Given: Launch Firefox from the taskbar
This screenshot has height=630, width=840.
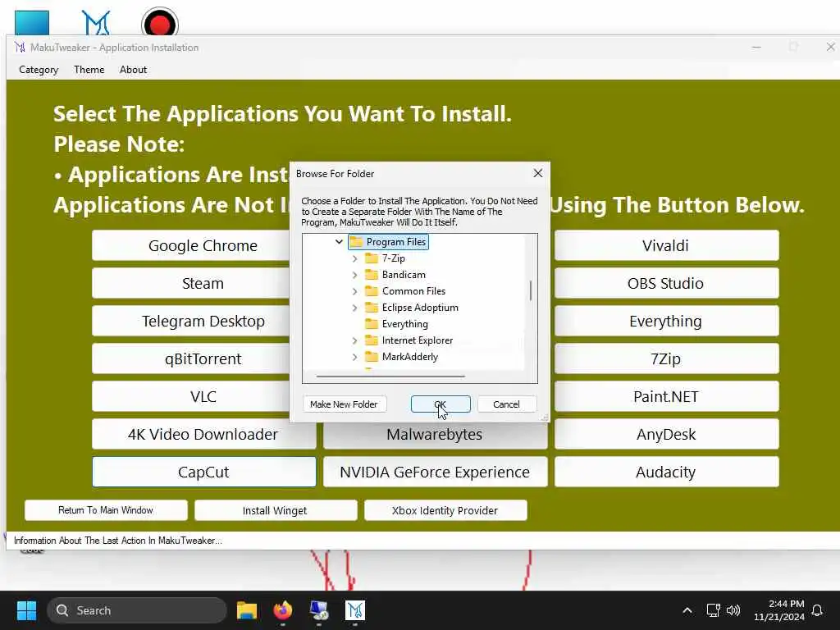Looking at the screenshot, I should pos(283,610).
